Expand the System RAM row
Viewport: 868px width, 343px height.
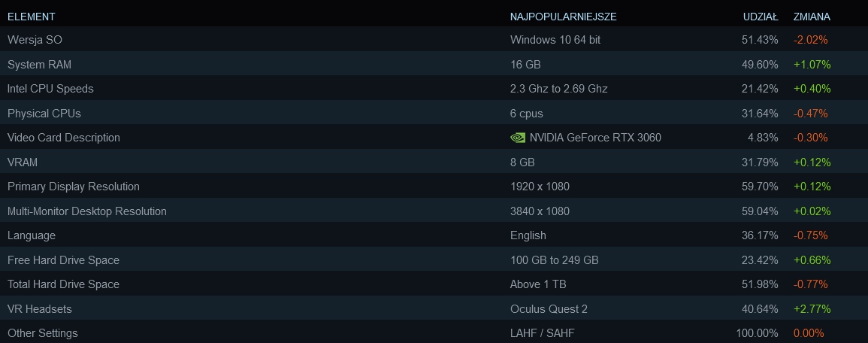coord(39,65)
